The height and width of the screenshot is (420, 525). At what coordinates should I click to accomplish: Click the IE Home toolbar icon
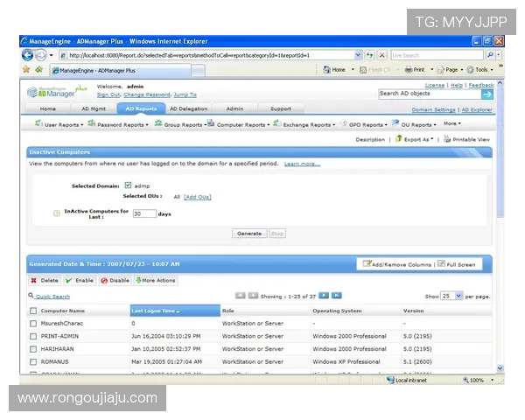326,70
